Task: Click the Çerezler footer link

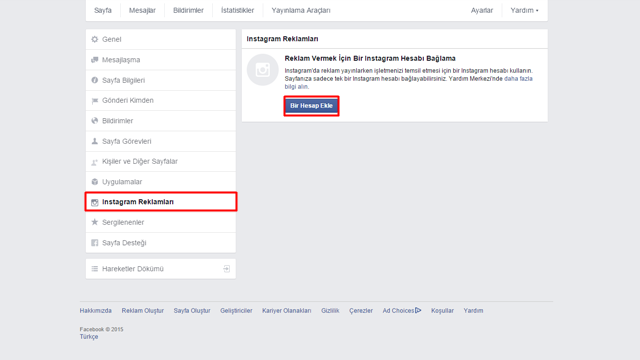Action: (x=361, y=311)
